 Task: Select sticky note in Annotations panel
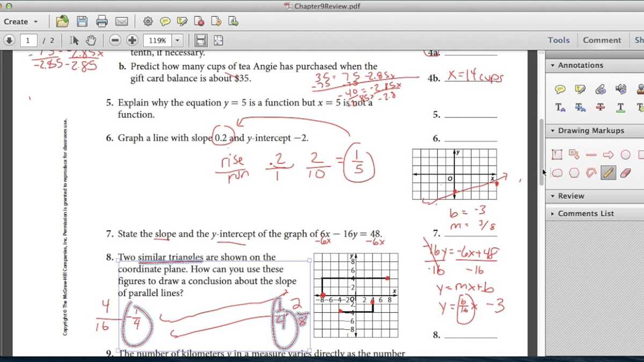[560, 89]
